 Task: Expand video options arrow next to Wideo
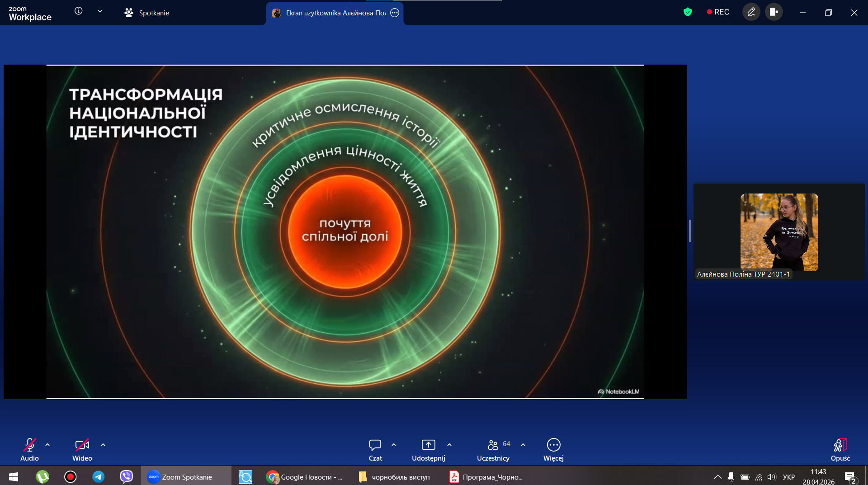[x=103, y=445]
